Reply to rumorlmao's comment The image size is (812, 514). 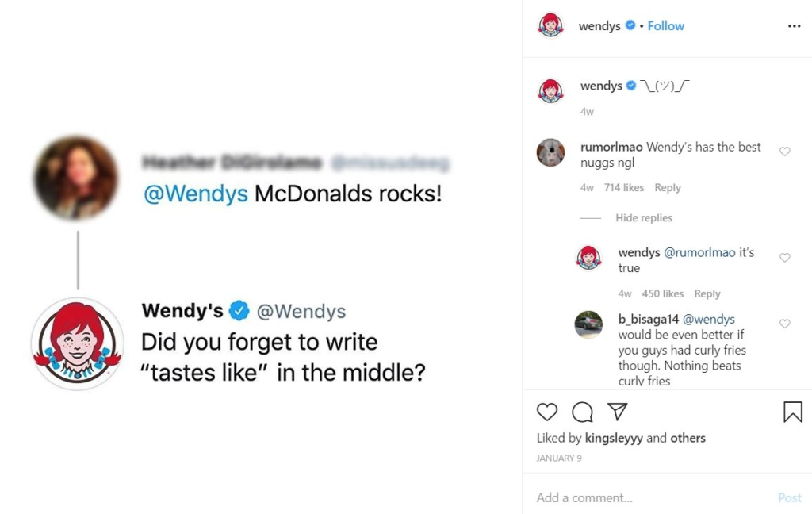pos(668,187)
